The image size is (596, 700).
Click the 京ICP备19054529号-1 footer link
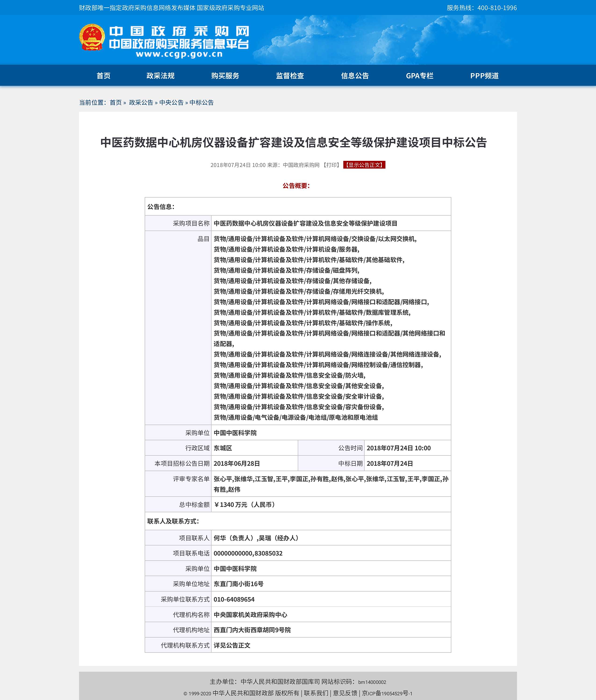387,693
